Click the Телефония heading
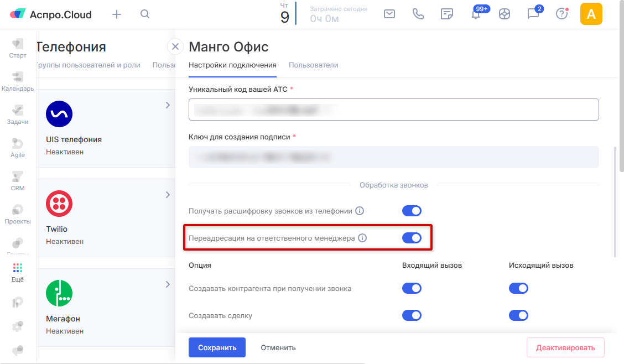624x364 pixels. (71, 47)
